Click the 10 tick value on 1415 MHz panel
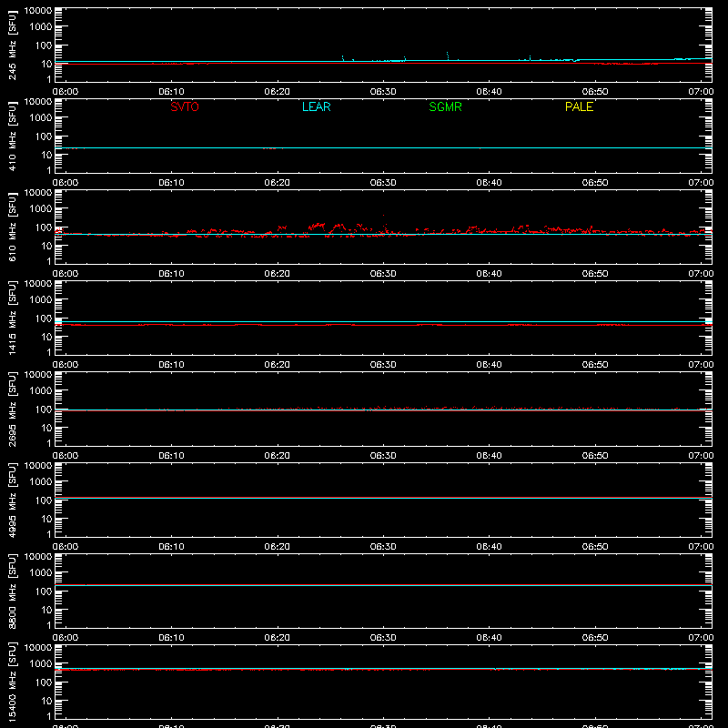Screen dimensions: 728x728 tap(46, 337)
